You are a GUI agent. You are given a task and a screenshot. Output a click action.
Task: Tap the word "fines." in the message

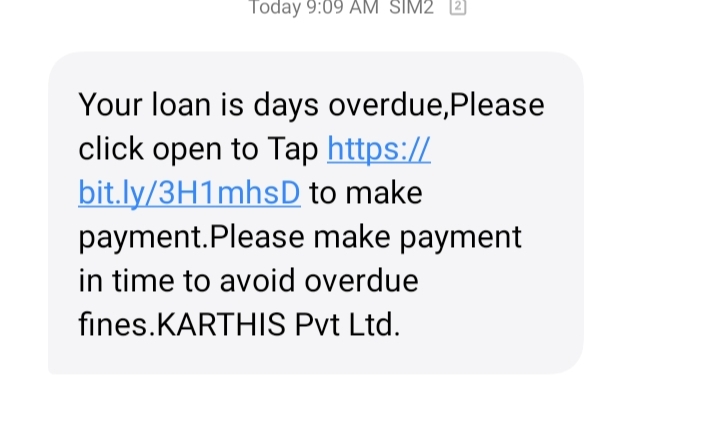tap(117, 325)
